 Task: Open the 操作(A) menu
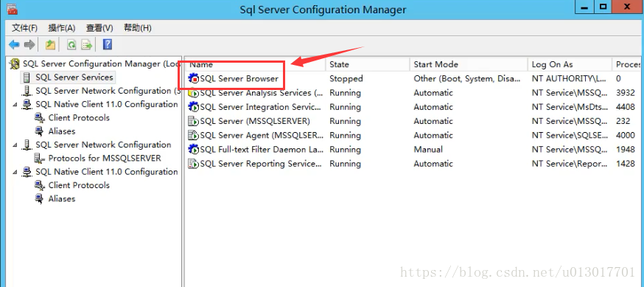coord(62,28)
